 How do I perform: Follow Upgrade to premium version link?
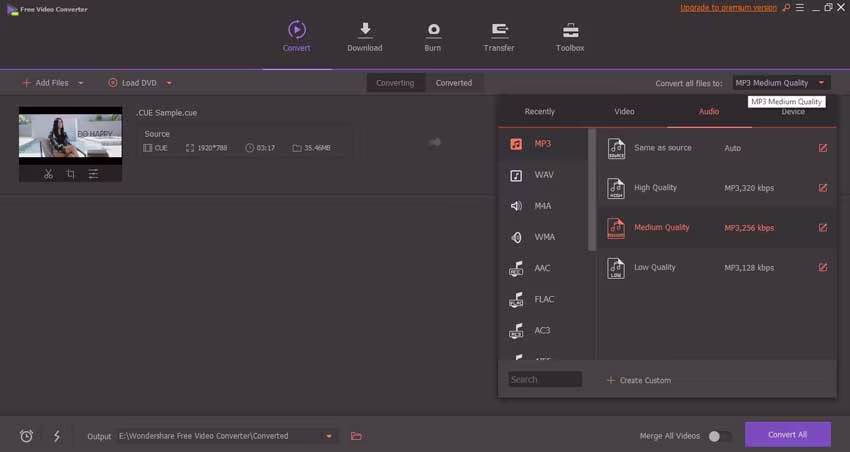(729, 8)
